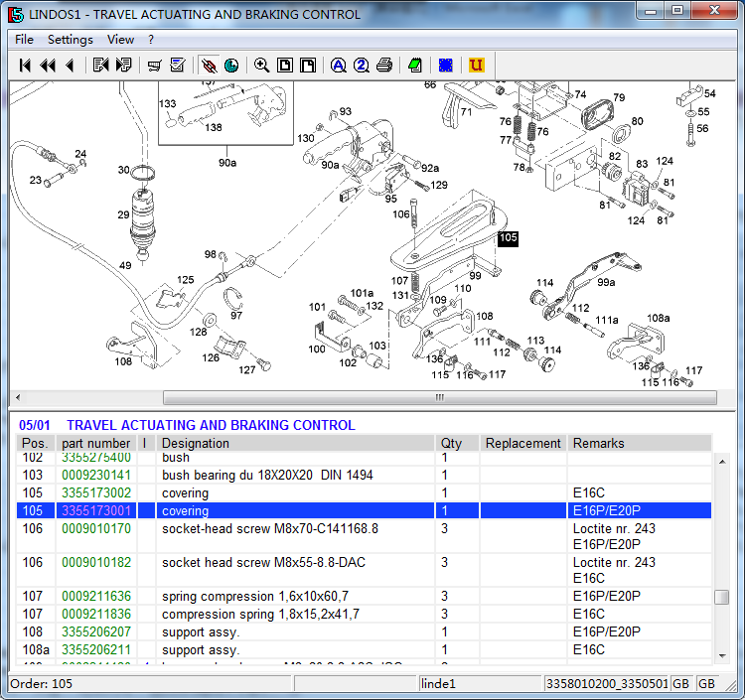Click the Pos. column header
Viewport: 745px width, 700px height.
pos(36,443)
